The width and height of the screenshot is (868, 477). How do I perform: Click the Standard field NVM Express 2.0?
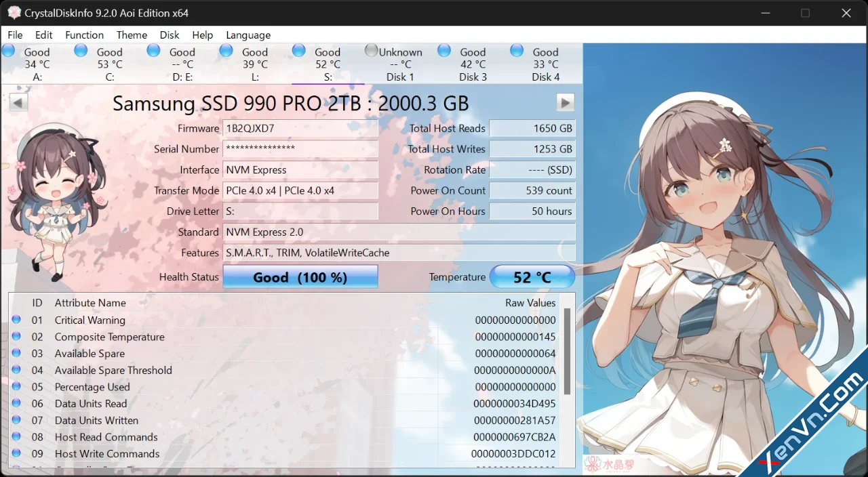(399, 232)
